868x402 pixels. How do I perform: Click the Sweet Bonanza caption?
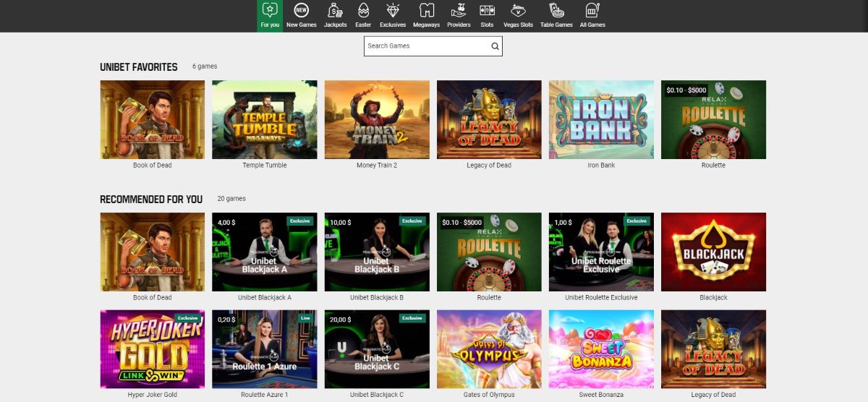click(601, 395)
